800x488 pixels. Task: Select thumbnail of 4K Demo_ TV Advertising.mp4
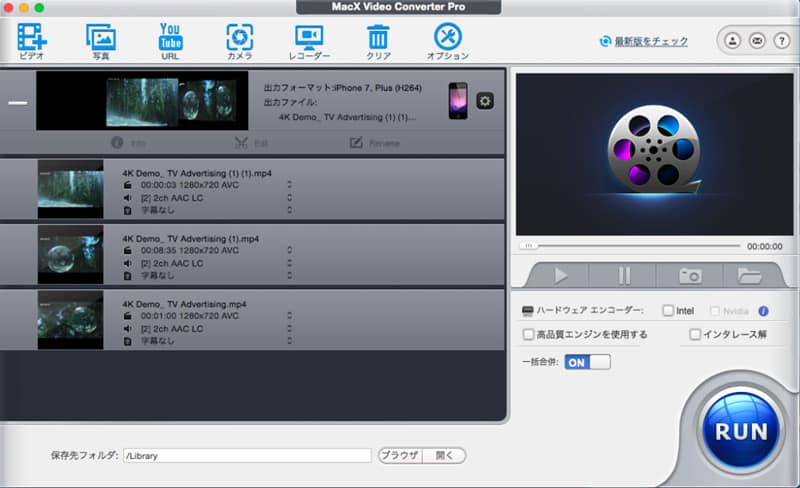[70, 320]
